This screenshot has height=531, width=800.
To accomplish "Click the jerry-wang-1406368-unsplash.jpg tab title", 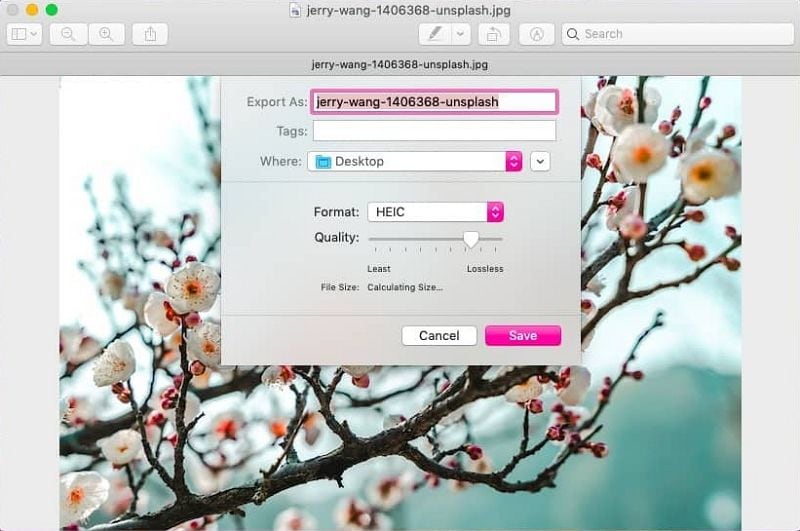I will click(x=399, y=65).
